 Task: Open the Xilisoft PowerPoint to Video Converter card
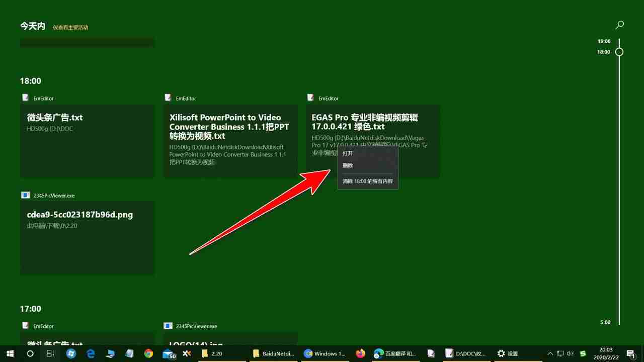click(230, 141)
